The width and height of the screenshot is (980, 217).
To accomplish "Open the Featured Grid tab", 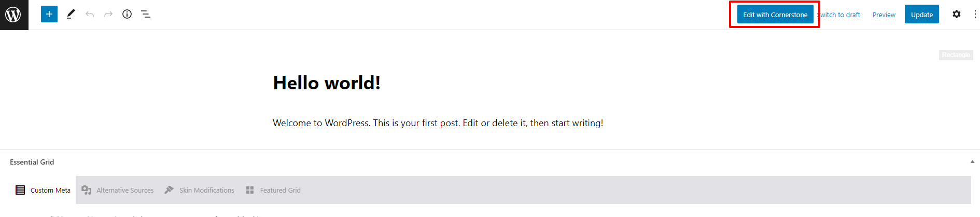I will (273, 190).
